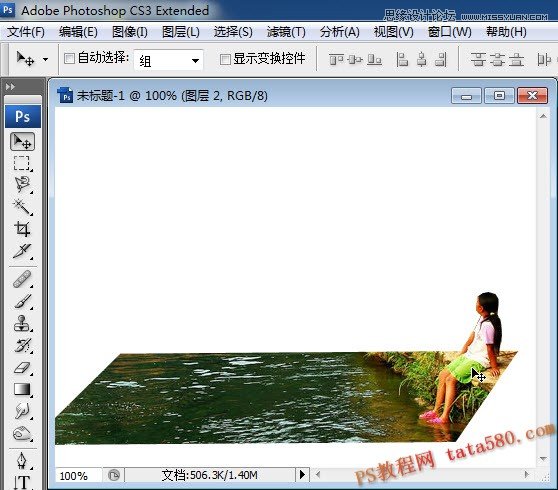Select the Slice tool

[x=22, y=251]
